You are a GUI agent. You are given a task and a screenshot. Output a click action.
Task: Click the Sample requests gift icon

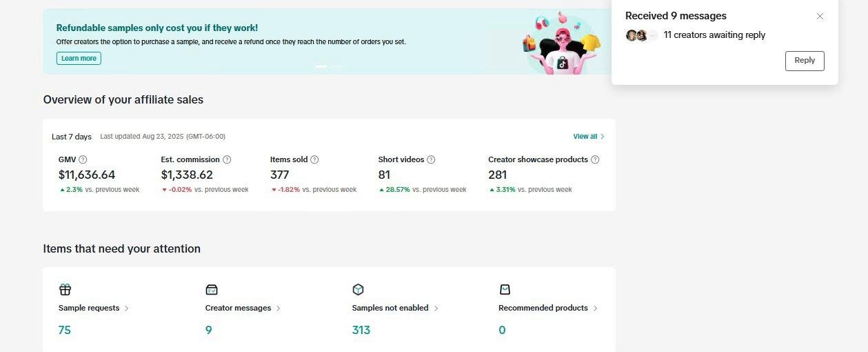(65, 289)
